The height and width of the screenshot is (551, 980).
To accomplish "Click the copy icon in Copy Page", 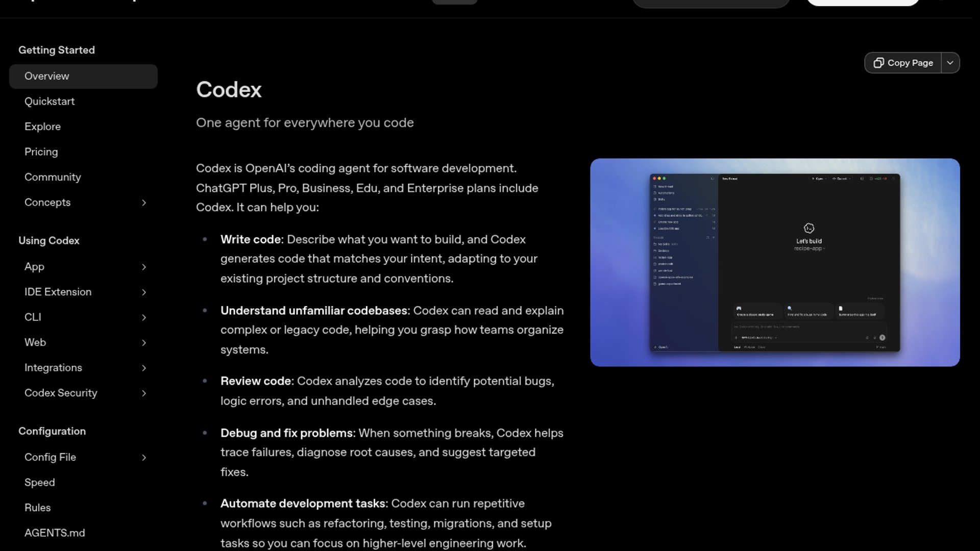I will pos(878,63).
